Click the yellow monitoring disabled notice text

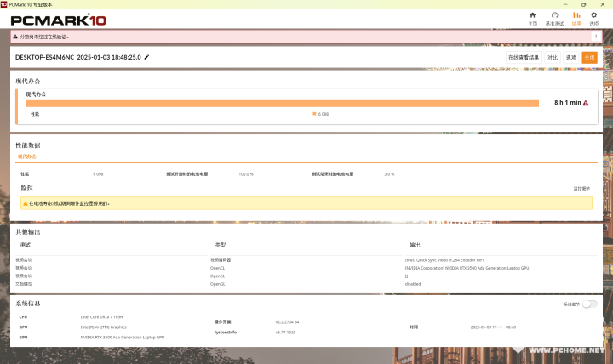(69, 203)
